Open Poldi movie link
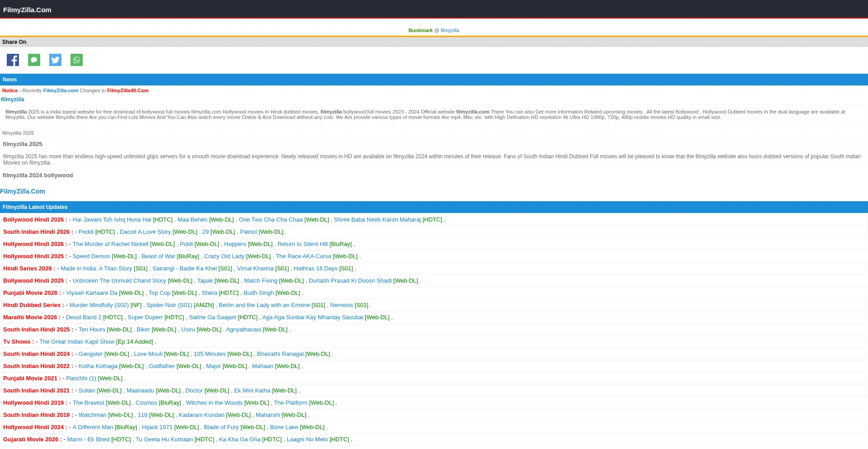 [186, 244]
